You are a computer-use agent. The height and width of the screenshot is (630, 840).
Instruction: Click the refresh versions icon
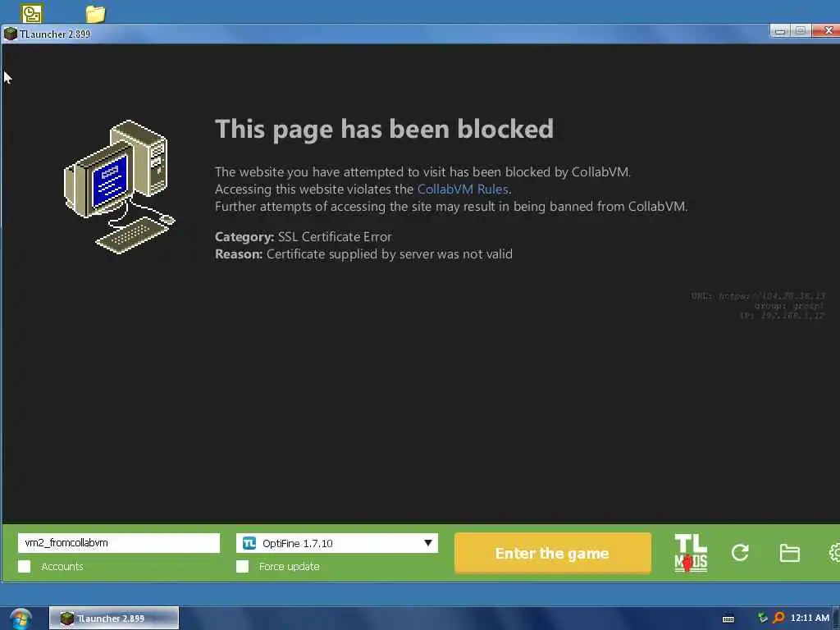pos(740,552)
